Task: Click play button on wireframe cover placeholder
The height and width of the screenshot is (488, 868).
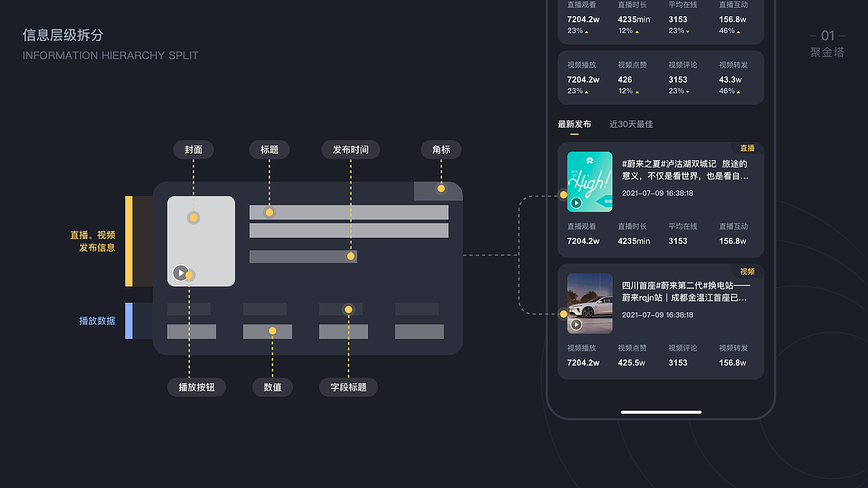Action: click(x=180, y=272)
